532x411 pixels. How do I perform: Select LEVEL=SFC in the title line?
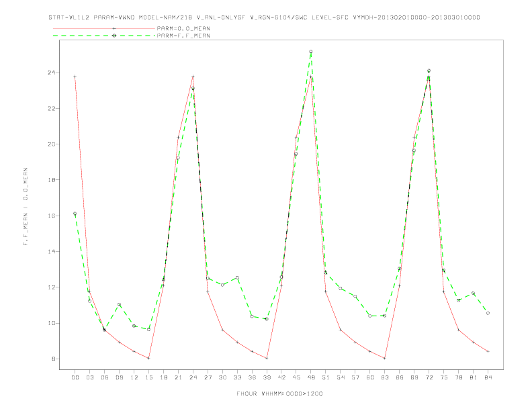(330, 17)
